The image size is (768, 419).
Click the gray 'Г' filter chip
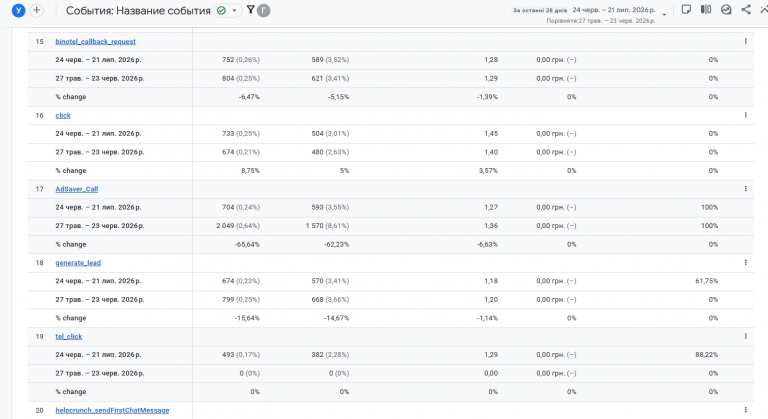(x=264, y=10)
